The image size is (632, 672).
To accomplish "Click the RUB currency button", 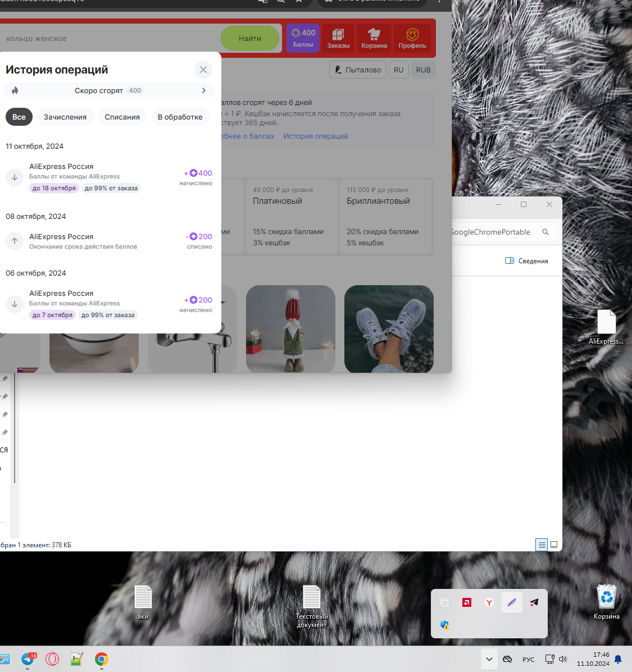I will click(x=423, y=70).
